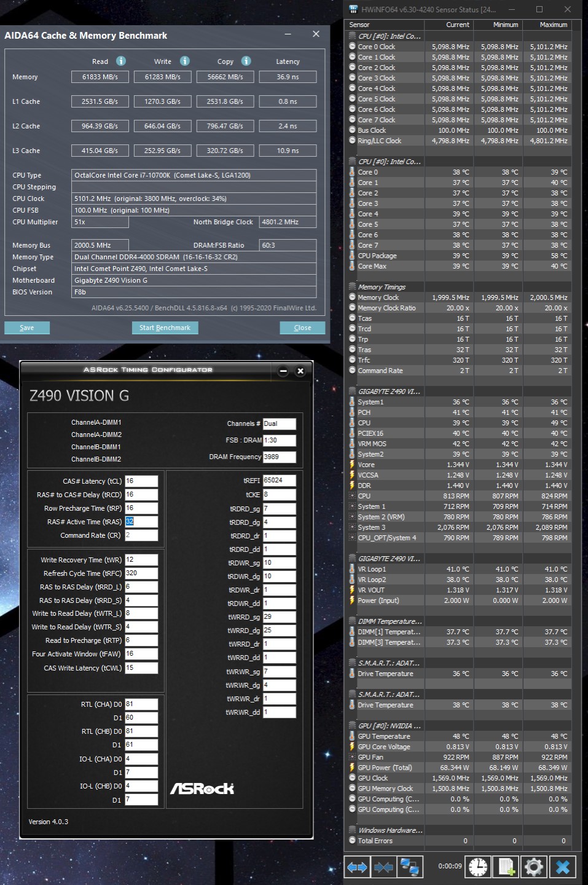Viewport: 588px width, 885px height.
Task: Collapse the Memory Timings sensor group
Action: (353, 287)
